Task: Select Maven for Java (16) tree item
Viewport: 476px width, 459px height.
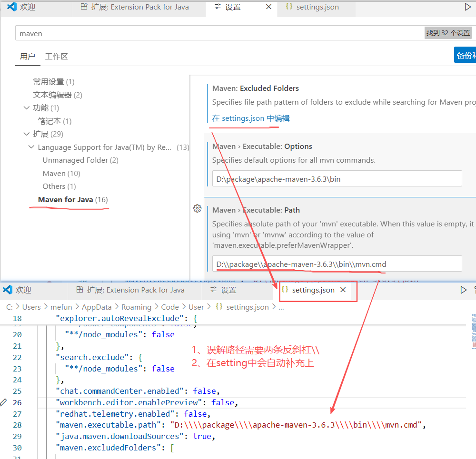Action: click(73, 200)
